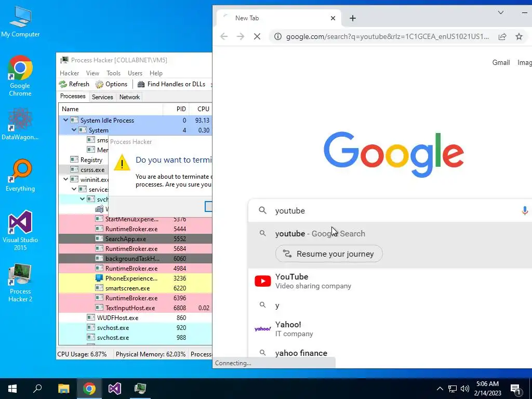Open My Computer desktop icon

click(x=20, y=22)
